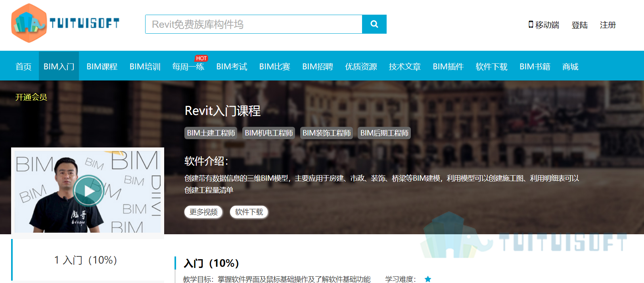The width and height of the screenshot is (644, 283).
Task: Select sidebar item 1 入门 (10%)
Action: [88, 260]
